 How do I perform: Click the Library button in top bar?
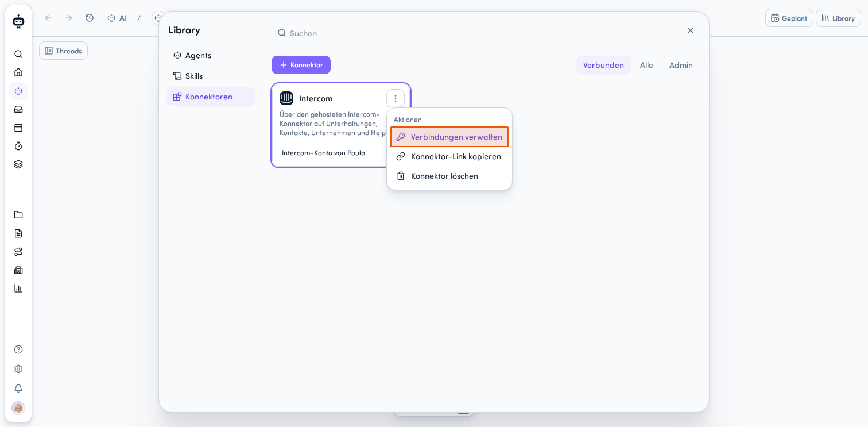(838, 18)
